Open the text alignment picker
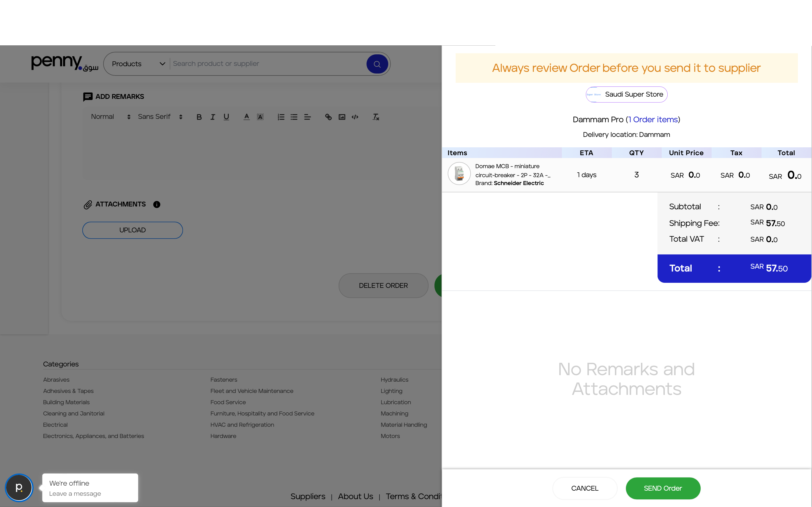 pos(307,117)
